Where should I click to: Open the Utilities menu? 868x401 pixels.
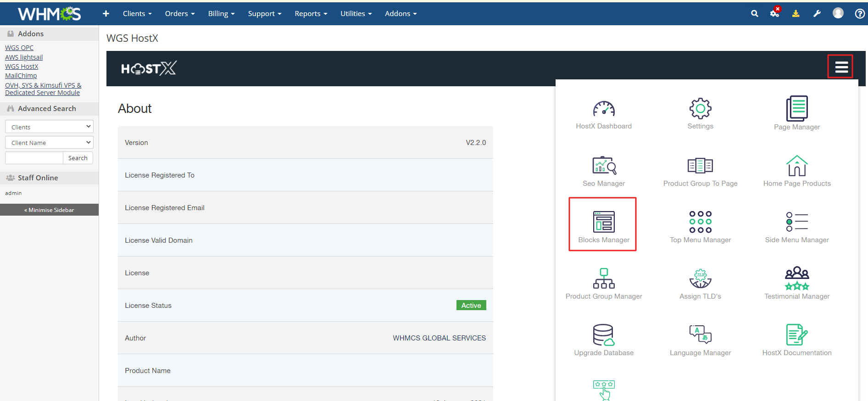[x=356, y=14]
